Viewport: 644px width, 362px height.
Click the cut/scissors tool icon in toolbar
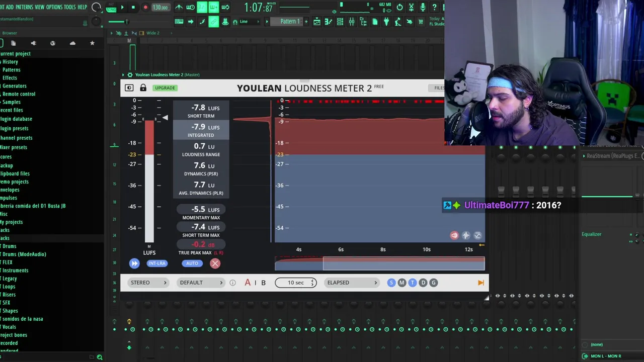[411, 7]
